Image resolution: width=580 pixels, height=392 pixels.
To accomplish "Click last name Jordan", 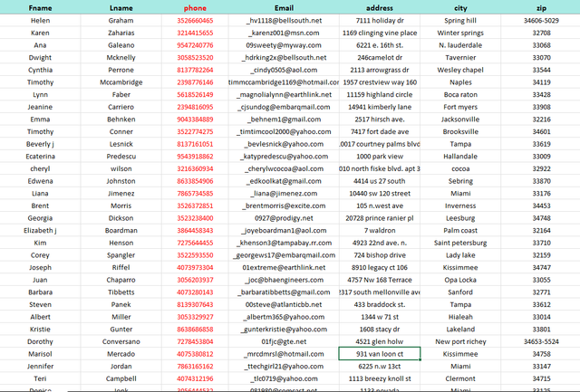I will (121, 366).
